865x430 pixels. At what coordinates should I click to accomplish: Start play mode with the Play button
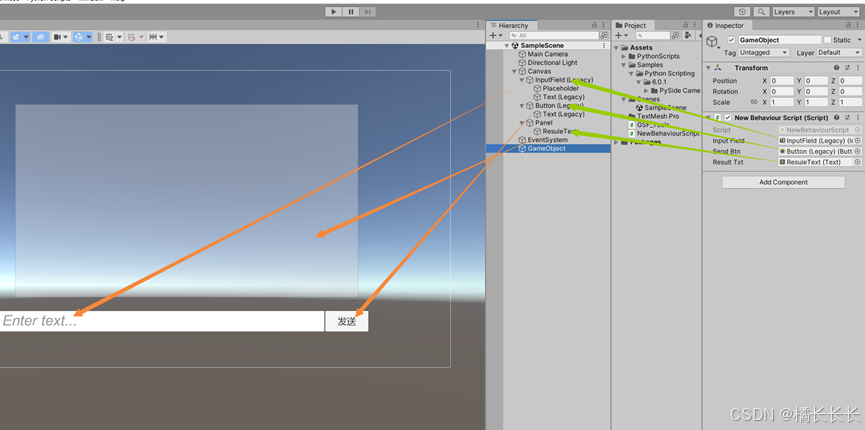[x=333, y=12]
